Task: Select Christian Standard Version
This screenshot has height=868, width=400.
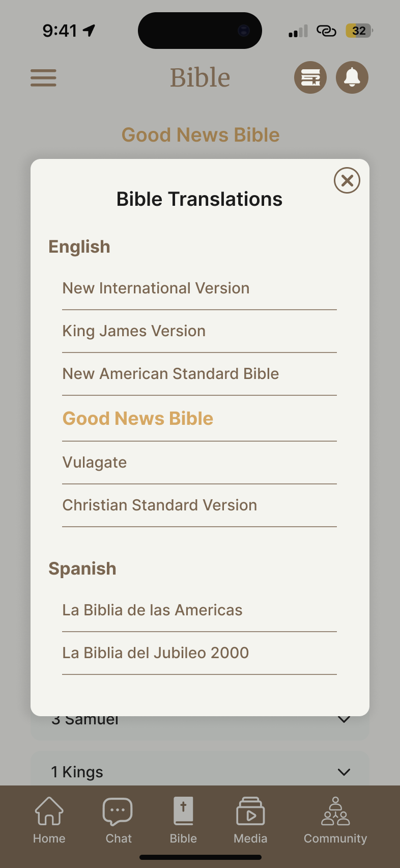Action: (160, 505)
